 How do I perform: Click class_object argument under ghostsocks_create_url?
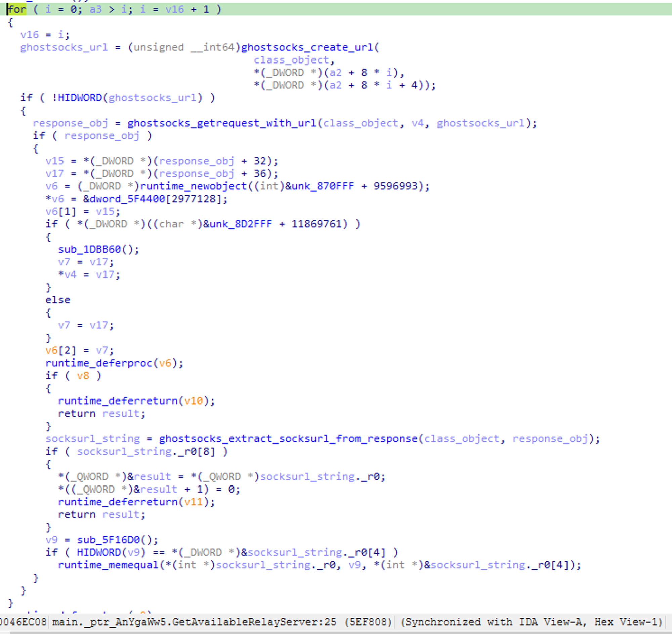tap(291, 60)
